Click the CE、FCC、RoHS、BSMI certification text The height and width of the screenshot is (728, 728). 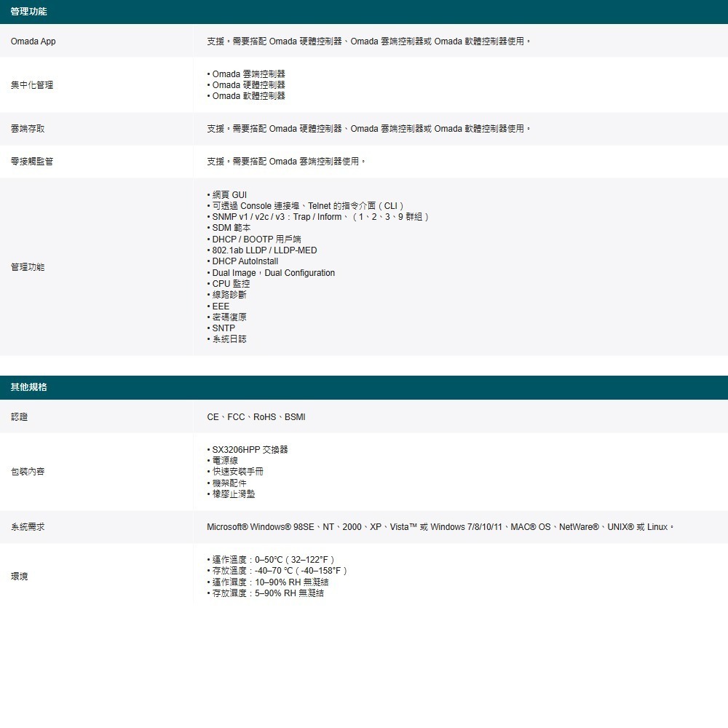pyautogui.click(x=256, y=417)
